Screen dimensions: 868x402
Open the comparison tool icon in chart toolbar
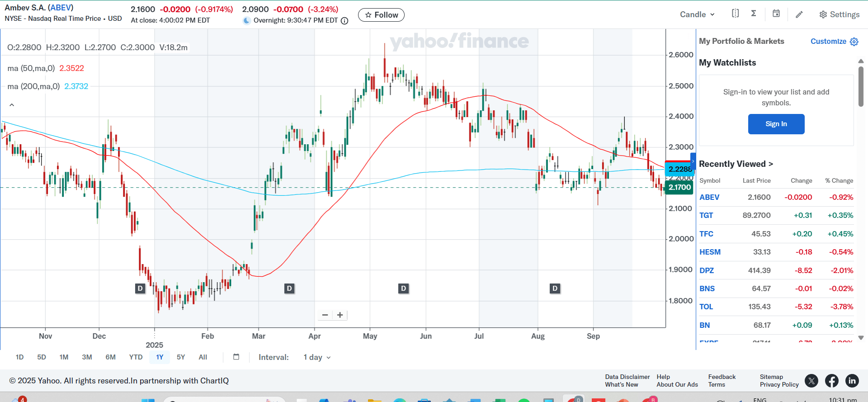[x=736, y=14]
